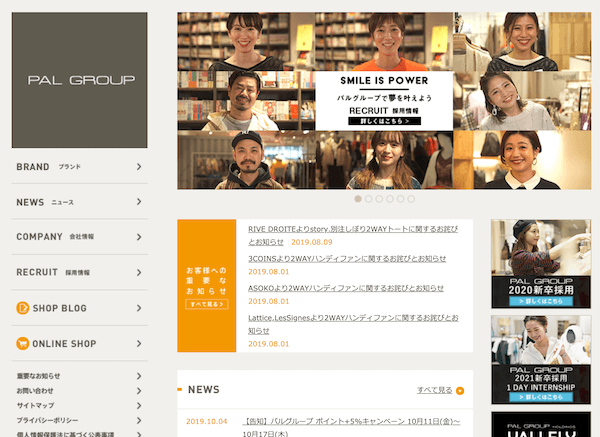Open the 重要なお知らせ sidebar link
The width and height of the screenshot is (600, 437).
38,376
